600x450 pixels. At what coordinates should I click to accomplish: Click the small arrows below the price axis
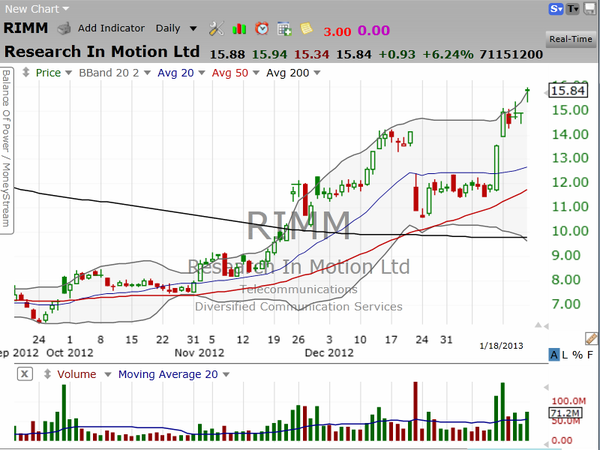[x=542, y=326]
